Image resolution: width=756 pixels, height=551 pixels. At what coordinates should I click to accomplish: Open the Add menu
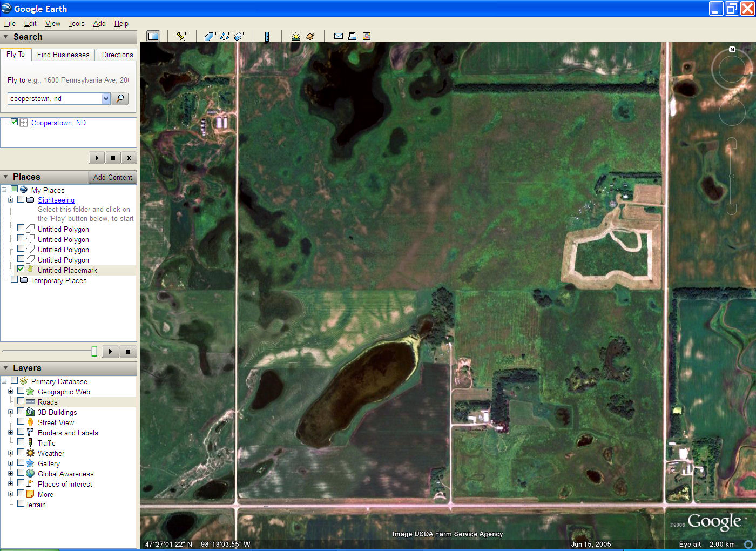click(99, 23)
